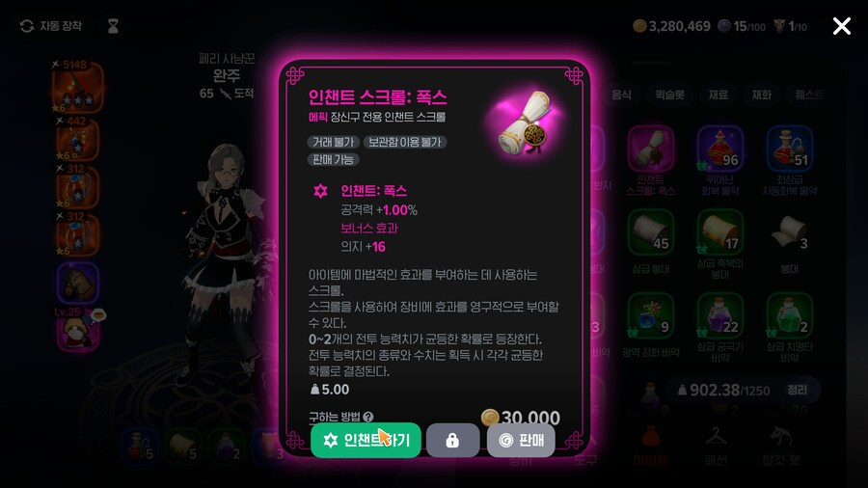Select the 퀵슬롯 quick slot tab
Viewport: 868px width, 488px height.
[669, 95]
